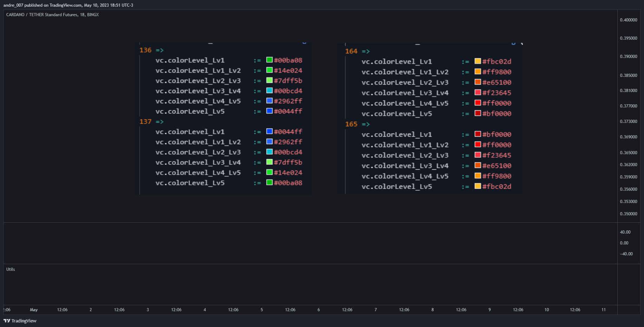Click the CARDANO / TETHER Standard Futures title
Viewport: 644px width, 327px height.
[52, 15]
